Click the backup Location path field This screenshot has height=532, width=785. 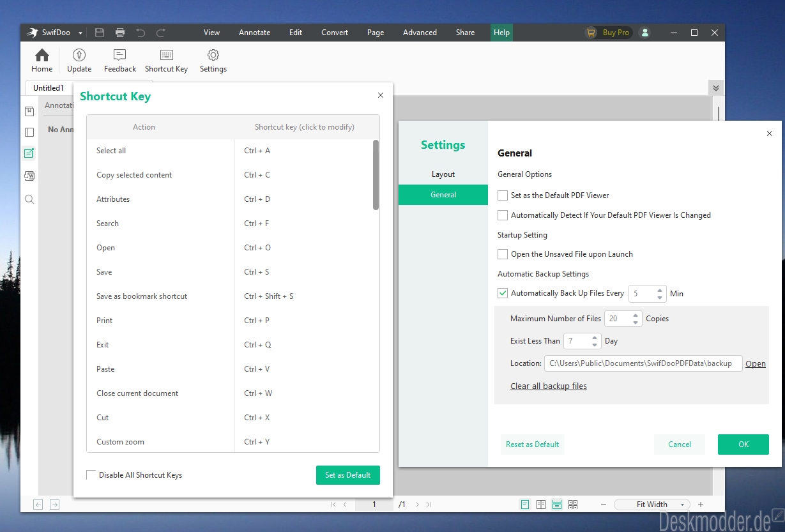643,363
